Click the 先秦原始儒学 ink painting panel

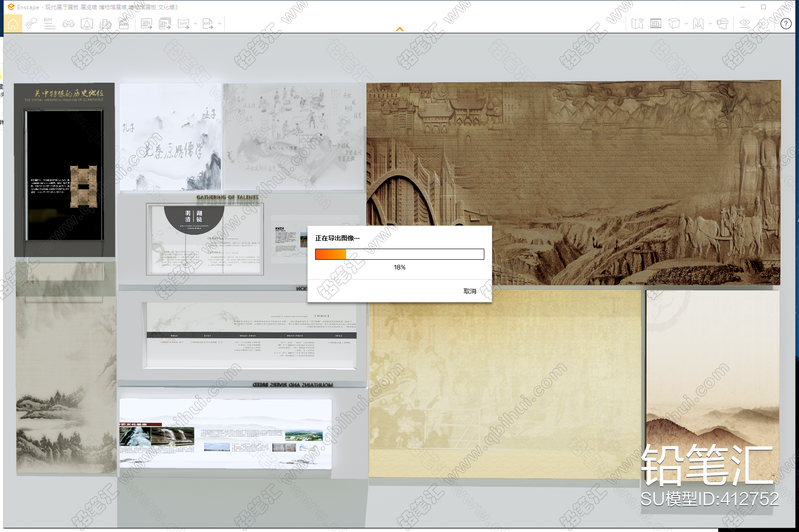[171, 137]
